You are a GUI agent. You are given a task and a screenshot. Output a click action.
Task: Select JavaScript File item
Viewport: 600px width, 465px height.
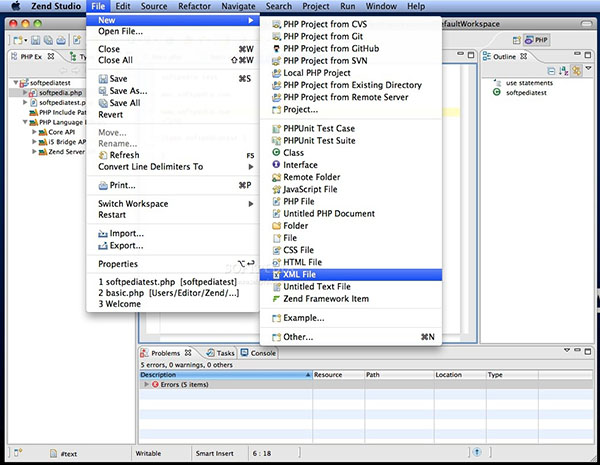(x=351, y=189)
